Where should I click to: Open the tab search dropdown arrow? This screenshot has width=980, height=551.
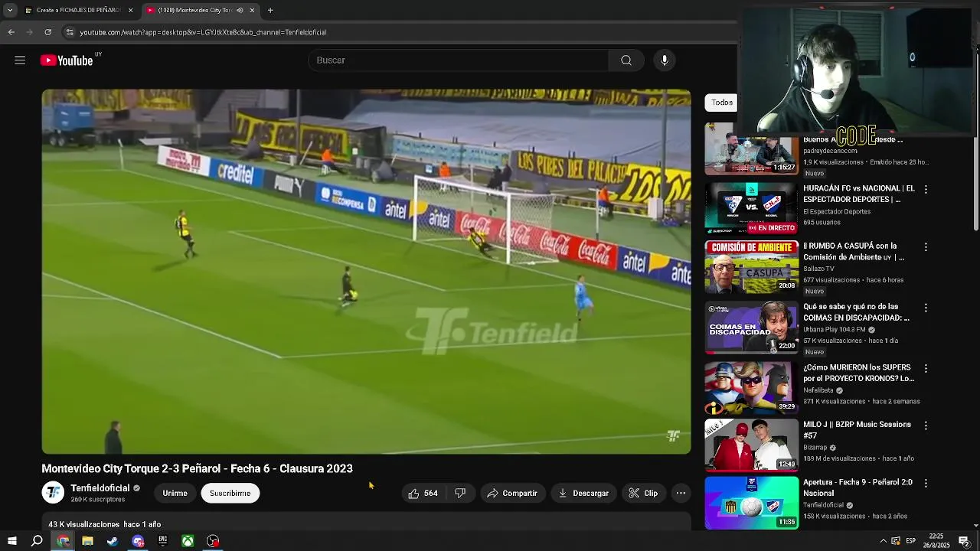tap(9, 10)
